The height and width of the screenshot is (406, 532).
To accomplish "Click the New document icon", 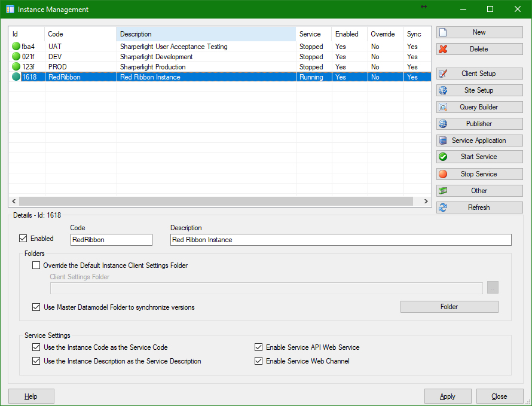I will click(x=443, y=32).
